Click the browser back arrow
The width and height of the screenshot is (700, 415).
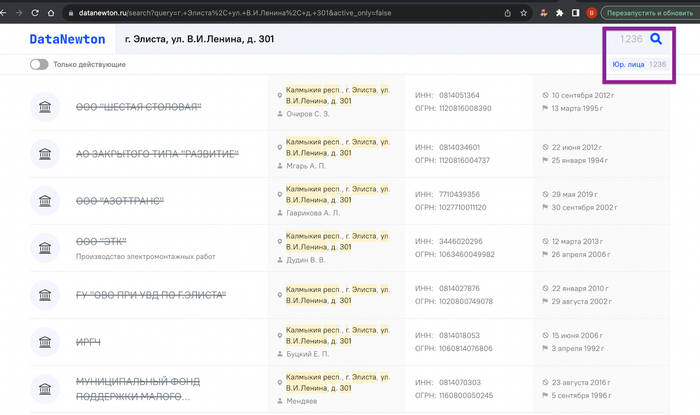click(x=3, y=13)
